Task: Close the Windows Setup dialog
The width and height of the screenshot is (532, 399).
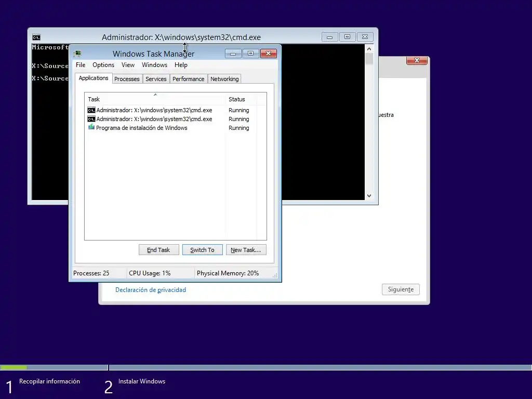Action: (417, 60)
